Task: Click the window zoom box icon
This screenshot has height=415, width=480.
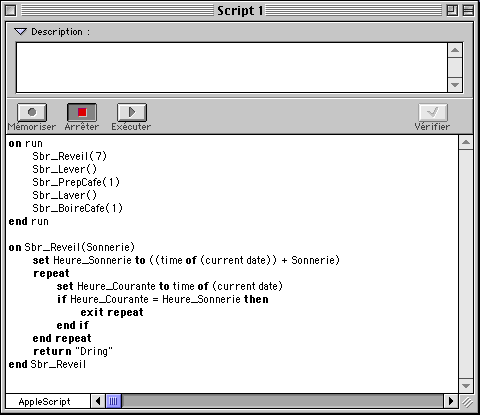Action: [x=452, y=11]
